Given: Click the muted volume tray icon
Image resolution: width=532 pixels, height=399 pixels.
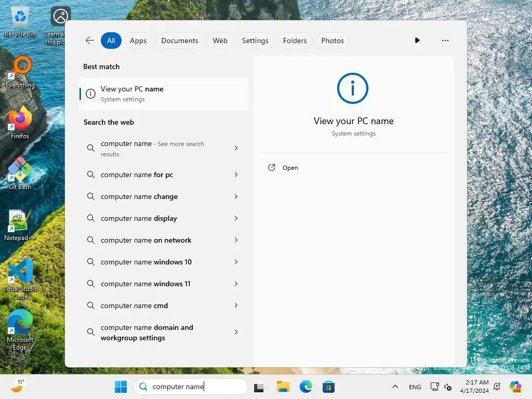Looking at the screenshot, I should tap(447, 387).
